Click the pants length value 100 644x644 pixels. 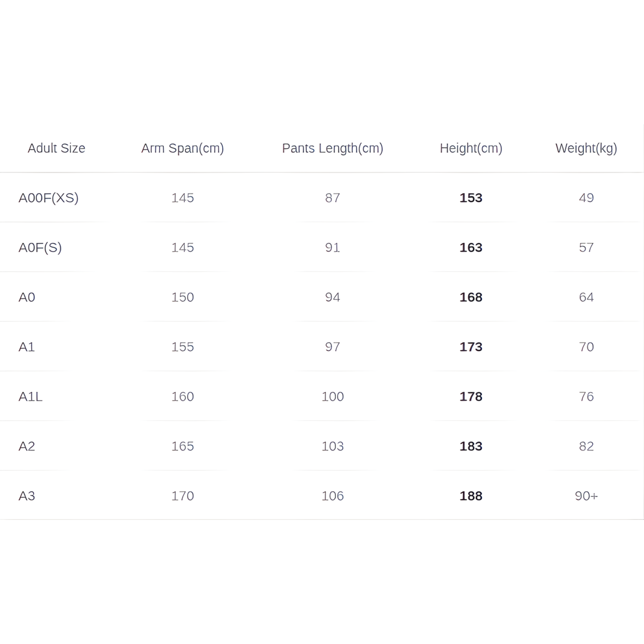(332, 396)
